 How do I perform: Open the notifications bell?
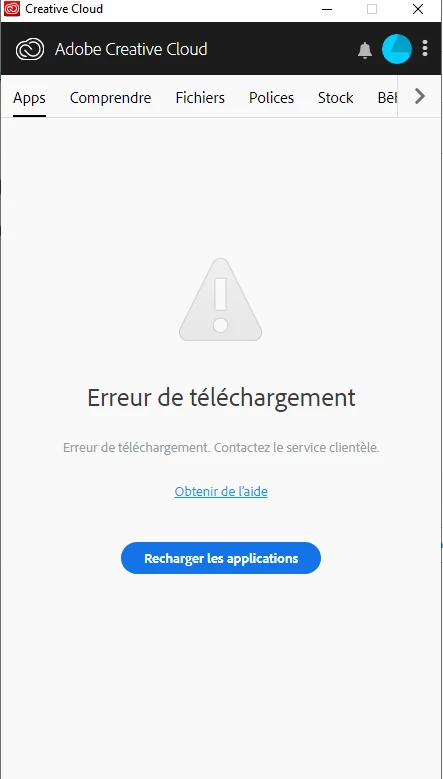click(x=365, y=50)
